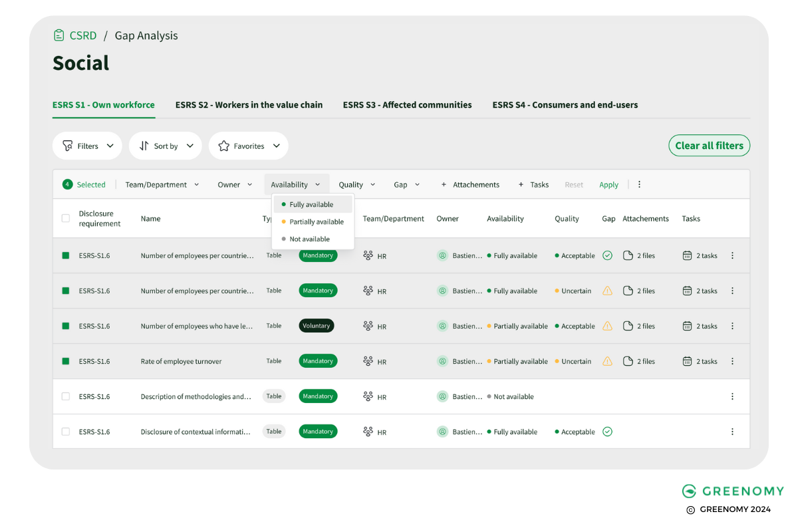Click the HR team icon on the turnover row

point(369,361)
